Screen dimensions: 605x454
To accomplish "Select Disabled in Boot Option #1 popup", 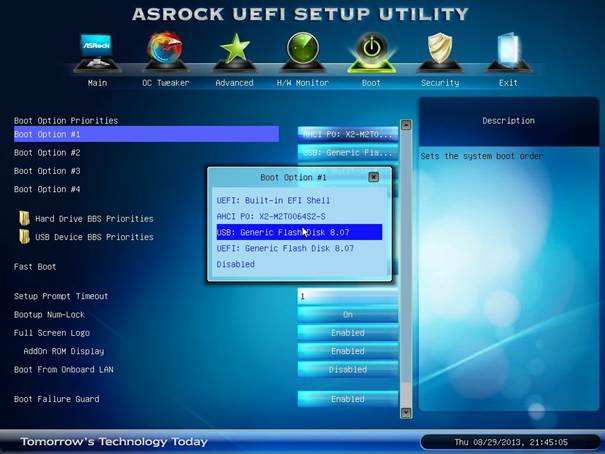I will pyautogui.click(x=236, y=265).
